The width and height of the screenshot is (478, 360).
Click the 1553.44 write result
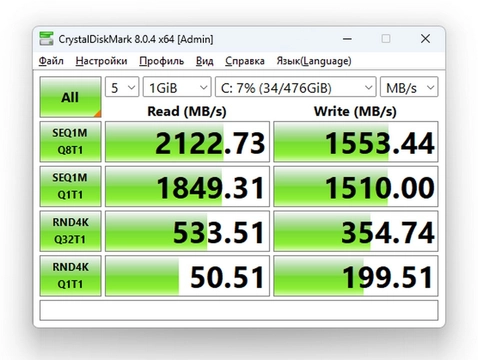pos(356,142)
